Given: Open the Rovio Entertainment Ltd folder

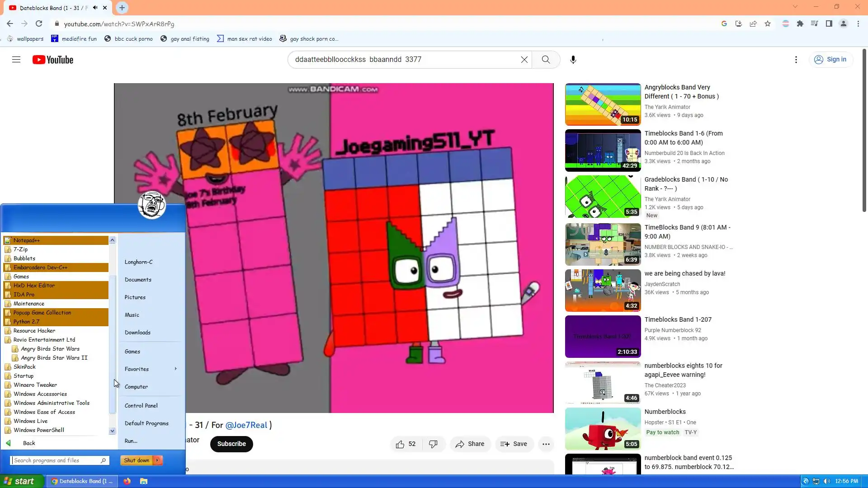Looking at the screenshot, I should pos(44,340).
